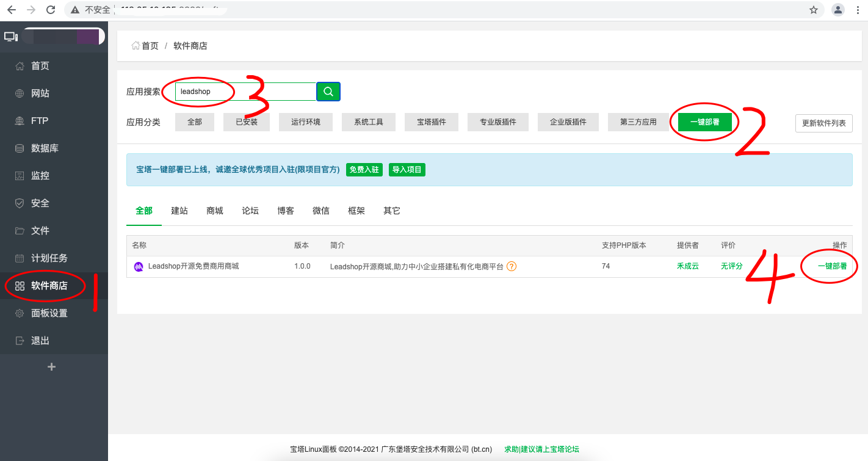This screenshot has width=868, height=461.
Task: Switch to the 全部 deployment tab
Action: pos(144,211)
